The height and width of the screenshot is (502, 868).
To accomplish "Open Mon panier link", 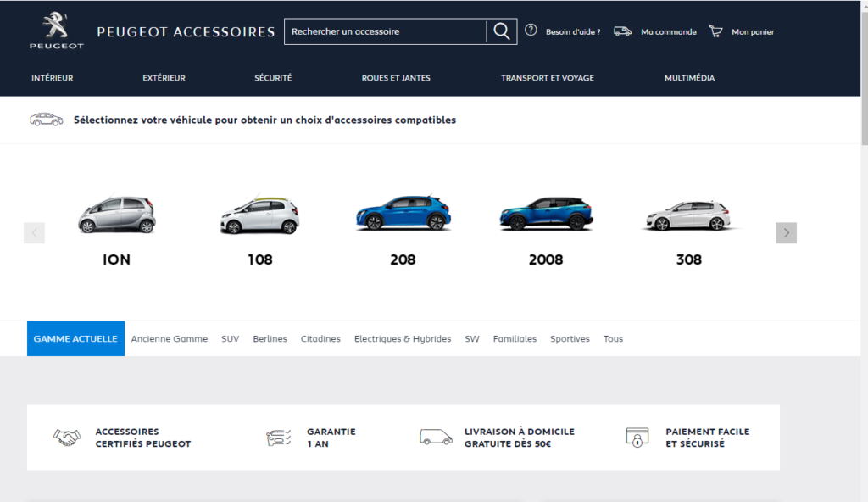I will pyautogui.click(x=753, y=32).
